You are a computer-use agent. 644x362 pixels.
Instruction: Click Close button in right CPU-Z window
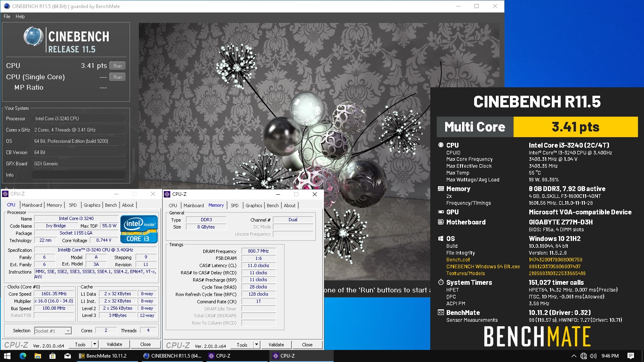click(x=307, y=345)
